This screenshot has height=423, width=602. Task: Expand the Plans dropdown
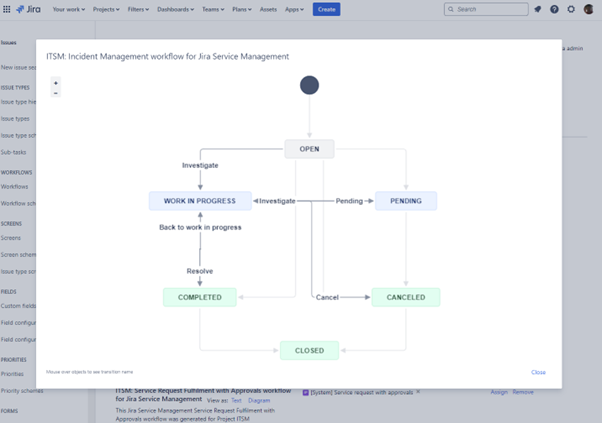tap(242, 9)
